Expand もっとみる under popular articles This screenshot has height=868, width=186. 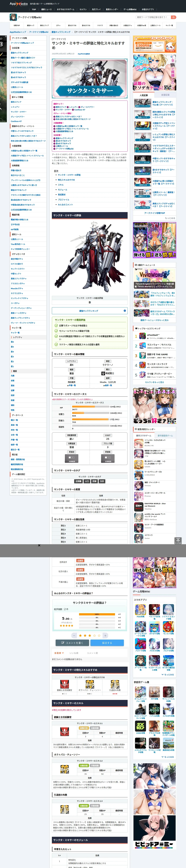point(170,218)
